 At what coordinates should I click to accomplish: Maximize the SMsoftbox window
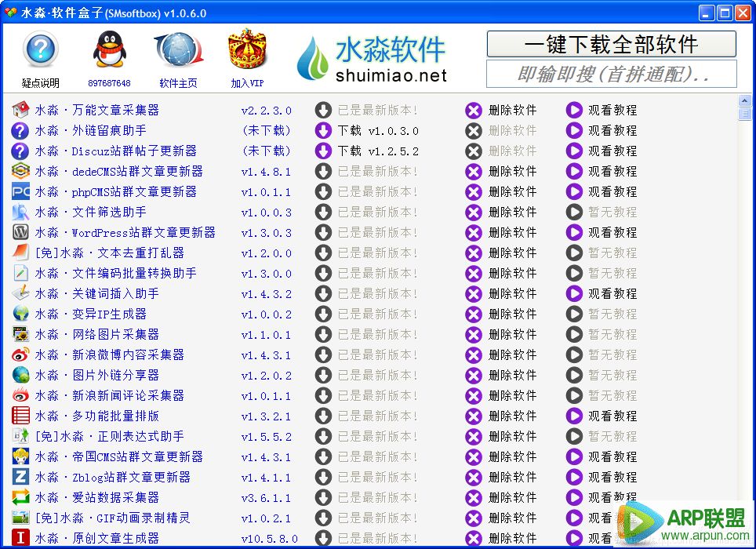(725, 13)
